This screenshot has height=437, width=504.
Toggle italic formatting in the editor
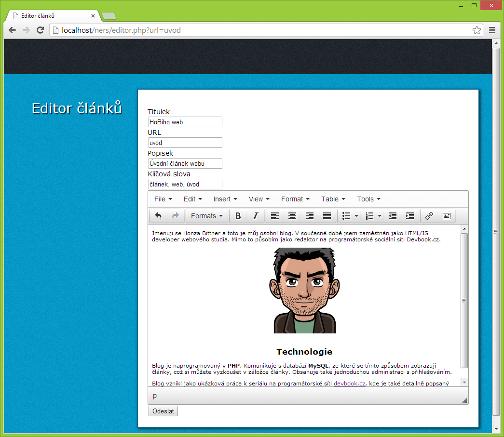pos(256,216)
